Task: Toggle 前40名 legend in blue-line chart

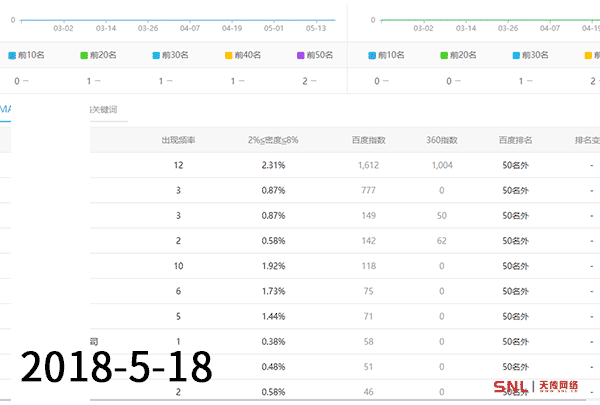Action: (243, 55)
